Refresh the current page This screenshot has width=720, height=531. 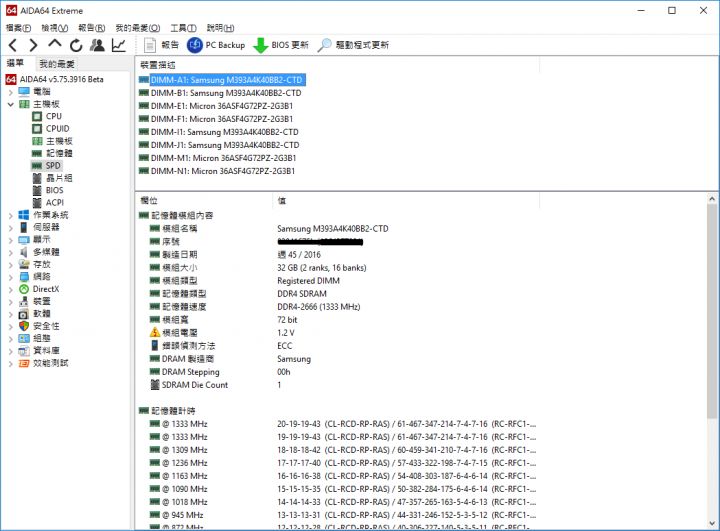click(x=76, y=45)
